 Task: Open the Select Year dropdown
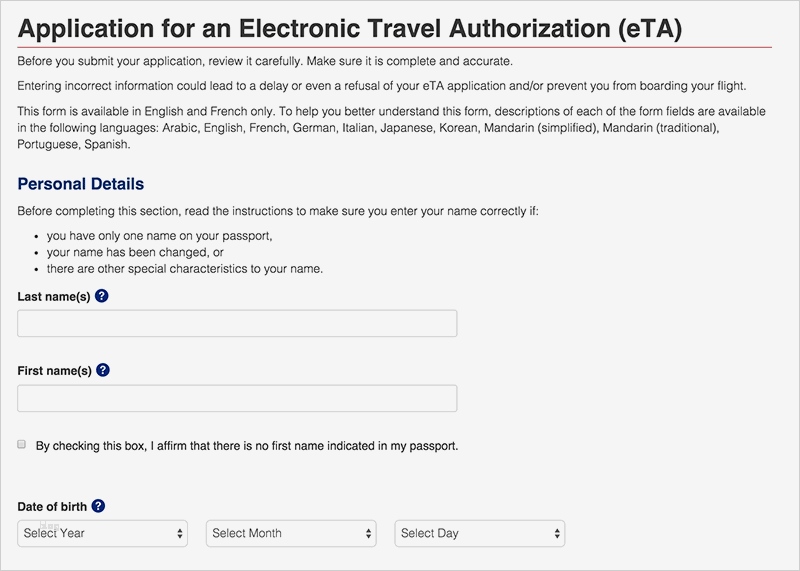point(103,533)
